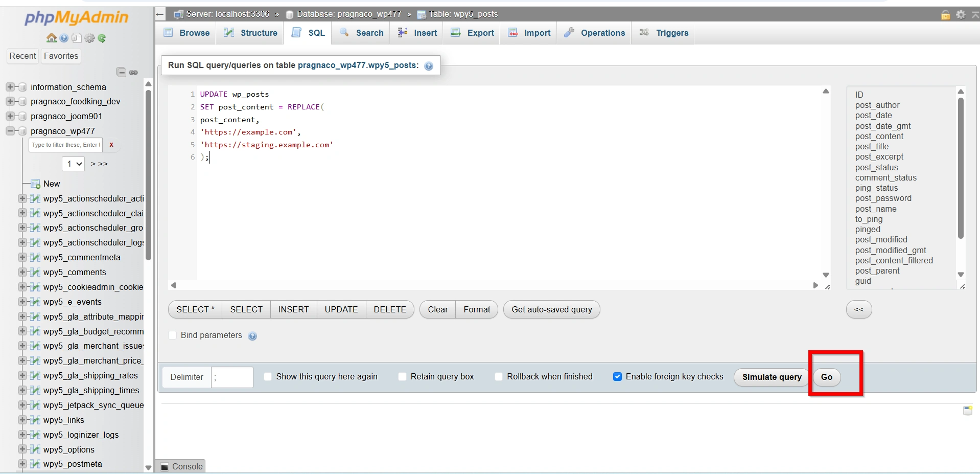Enable Rollback when finished
The image size is (980, 474).
[x=499, y=376]
